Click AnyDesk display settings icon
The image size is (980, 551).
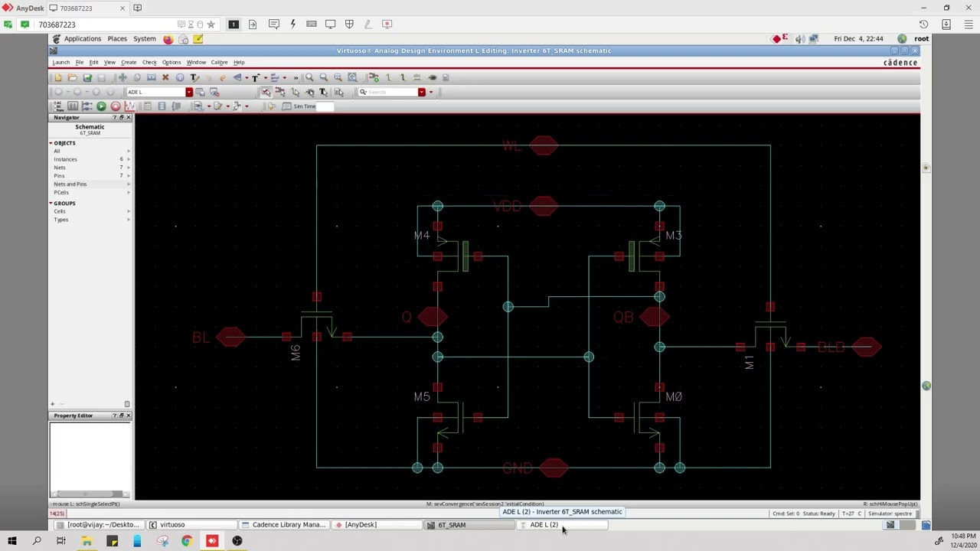click(330, 24)
